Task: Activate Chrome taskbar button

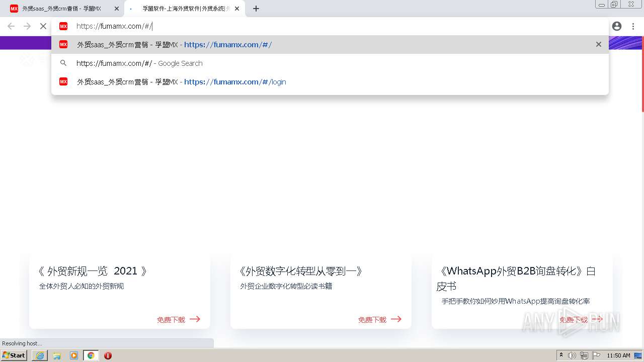Action: (91, 355)
